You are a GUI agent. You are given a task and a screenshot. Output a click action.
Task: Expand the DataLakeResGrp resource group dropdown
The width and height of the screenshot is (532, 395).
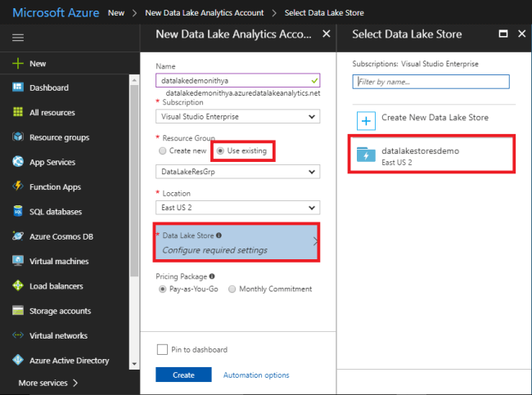click(237, 172)
